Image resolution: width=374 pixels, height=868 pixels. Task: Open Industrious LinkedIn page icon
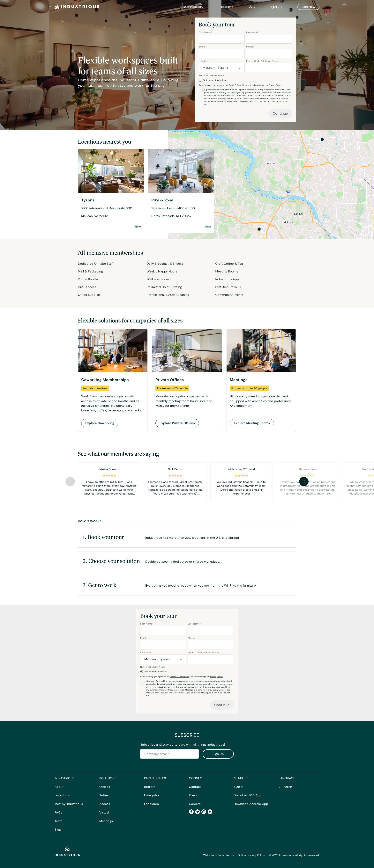[210, 812]
